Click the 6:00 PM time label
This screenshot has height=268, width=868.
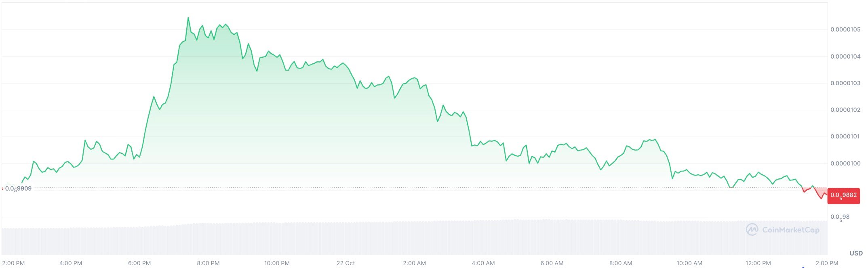pyautogui.click(x=139, y=263)
